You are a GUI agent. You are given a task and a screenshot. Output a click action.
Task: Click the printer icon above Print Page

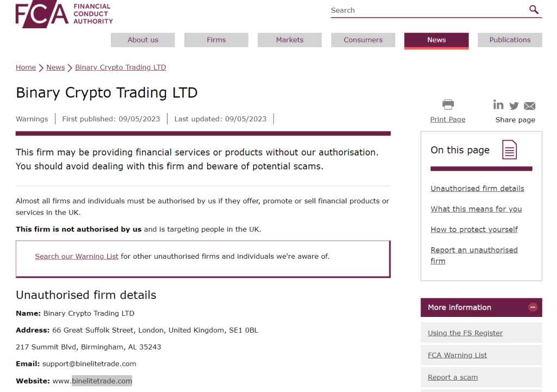click(448, 103)
